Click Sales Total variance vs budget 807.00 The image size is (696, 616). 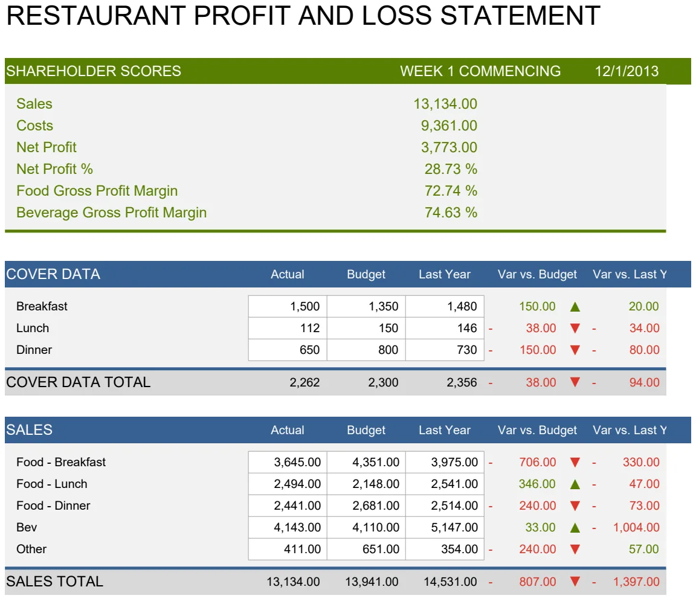[x=538, y=582]
